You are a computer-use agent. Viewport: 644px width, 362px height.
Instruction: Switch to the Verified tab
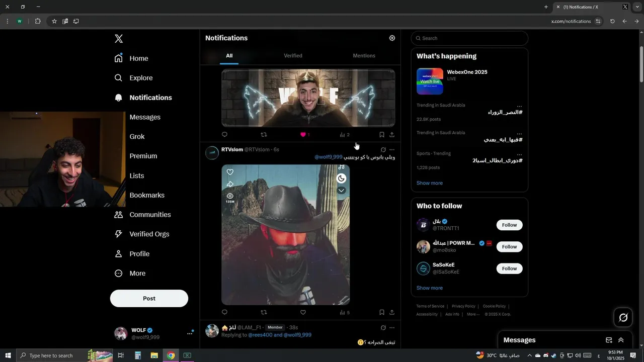point(293,56)
